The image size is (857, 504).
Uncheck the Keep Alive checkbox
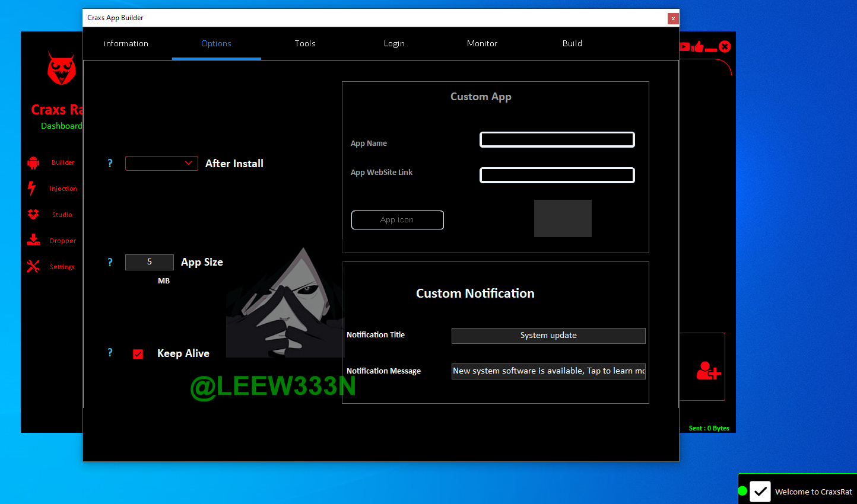tap(138, 354)
